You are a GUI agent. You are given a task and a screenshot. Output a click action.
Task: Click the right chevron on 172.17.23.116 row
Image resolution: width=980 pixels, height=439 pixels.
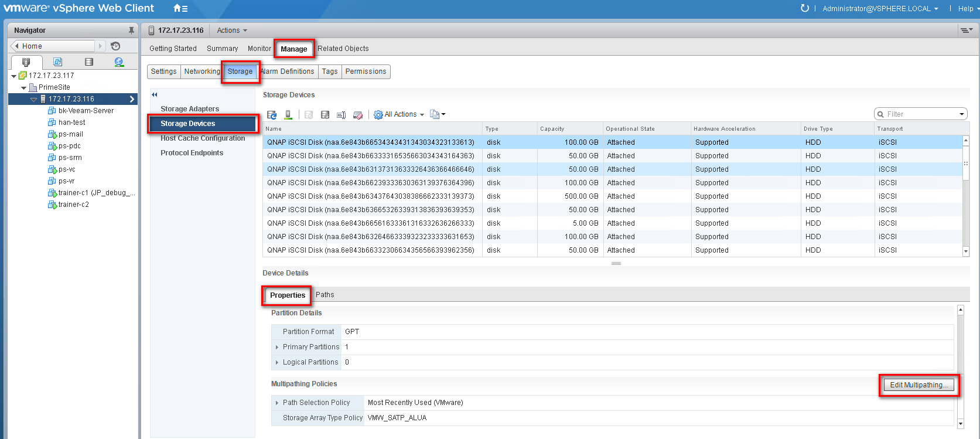tap(132, 99)
